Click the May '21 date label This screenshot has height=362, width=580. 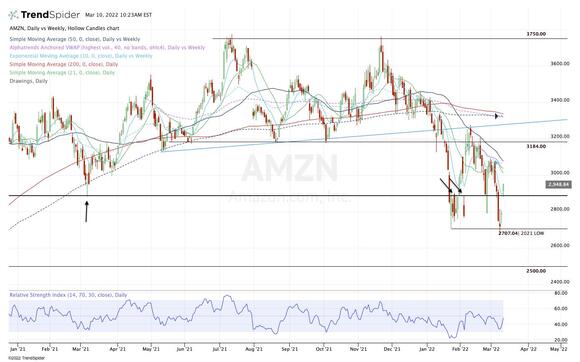(x=151, y=349)
